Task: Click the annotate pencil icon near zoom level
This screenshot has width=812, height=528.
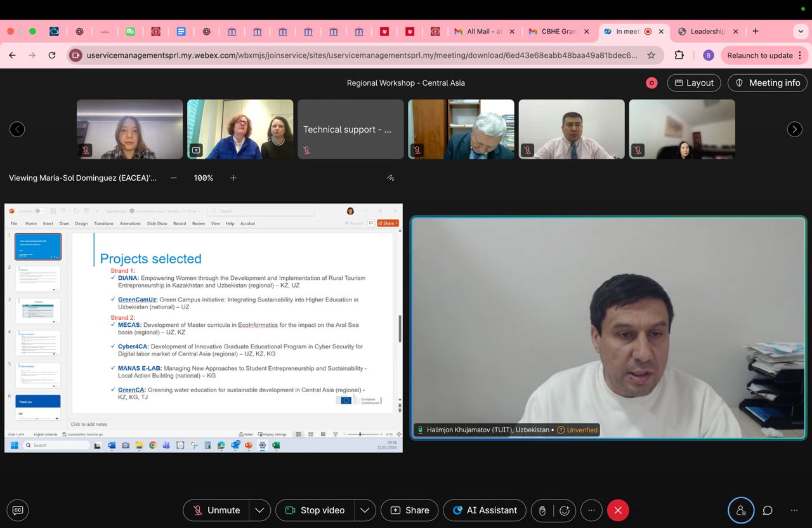Action: pyautogui.click(x=390, y=178)
